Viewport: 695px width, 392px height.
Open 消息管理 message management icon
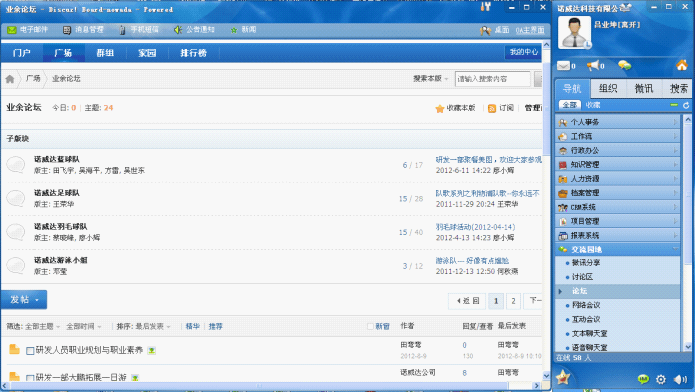tap(67, 30)
